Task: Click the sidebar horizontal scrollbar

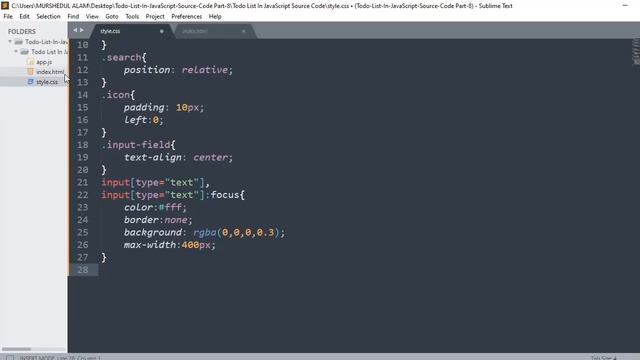Action: tap(16, 349)
